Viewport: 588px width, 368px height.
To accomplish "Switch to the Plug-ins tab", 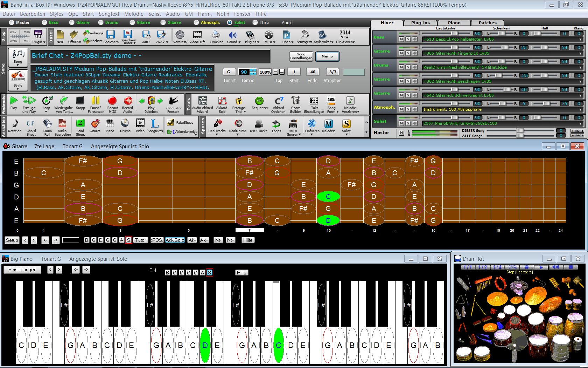I will (x=420, y=23).
